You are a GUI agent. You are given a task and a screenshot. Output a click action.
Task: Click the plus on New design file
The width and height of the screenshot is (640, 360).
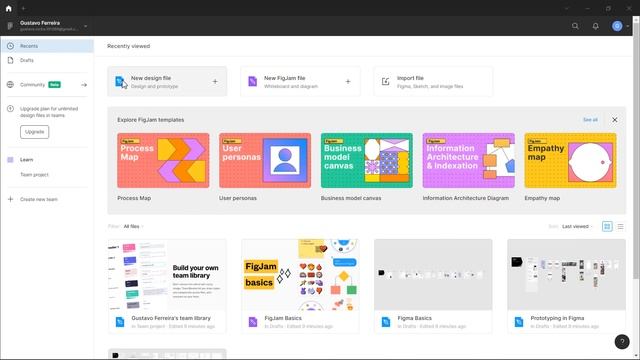click(x=215, y=82)
